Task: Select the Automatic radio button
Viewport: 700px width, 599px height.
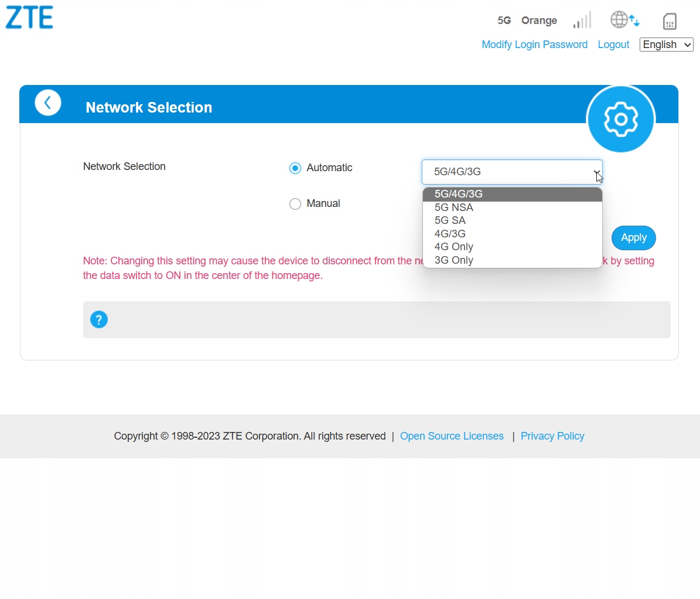Action: (295, 168)
